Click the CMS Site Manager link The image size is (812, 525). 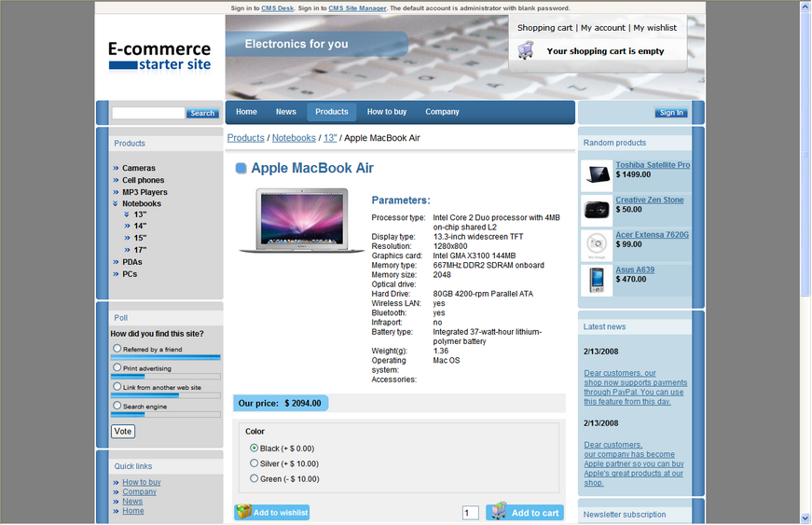[x=357, y=8]
